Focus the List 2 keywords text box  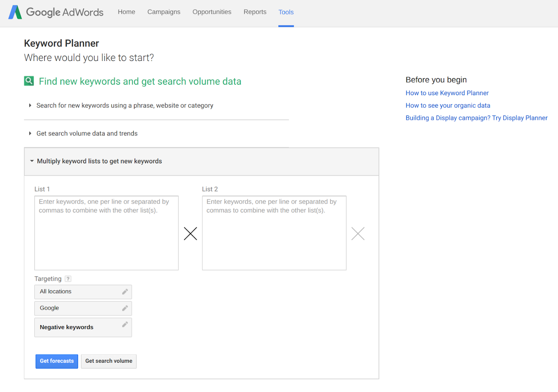274,233
